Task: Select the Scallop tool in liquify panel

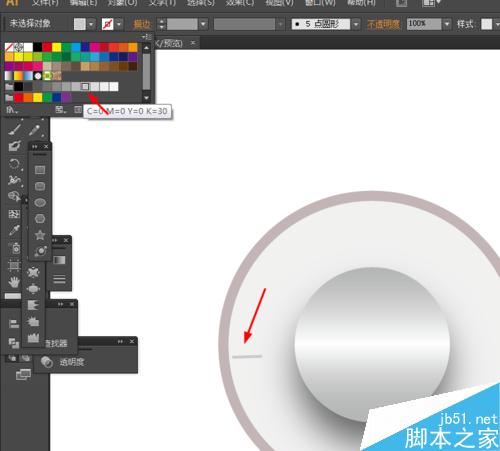Action: click(33, 305)
